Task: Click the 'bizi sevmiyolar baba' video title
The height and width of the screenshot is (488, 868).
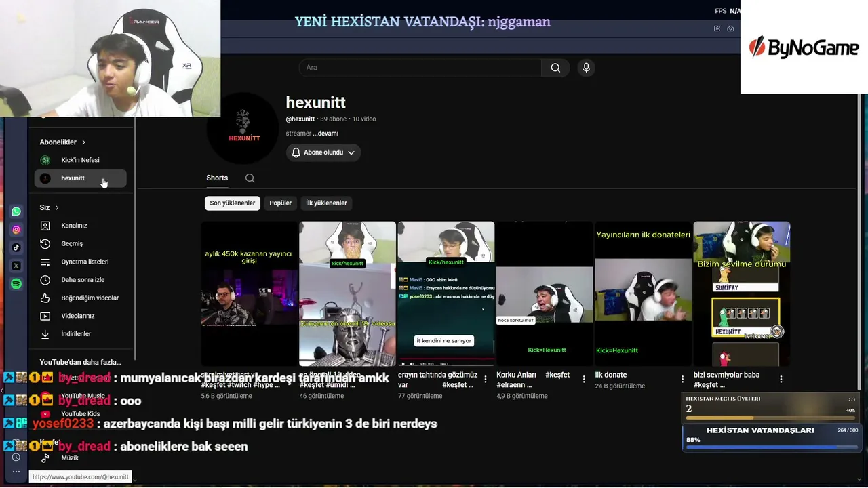Action: pyautogui.click(x=727, y=380)
